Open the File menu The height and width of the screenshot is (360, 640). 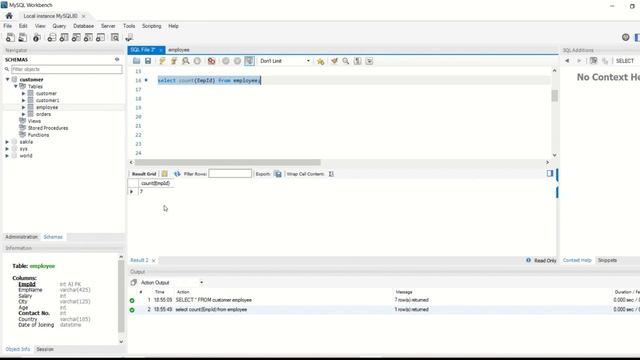(x=8, y=26)
